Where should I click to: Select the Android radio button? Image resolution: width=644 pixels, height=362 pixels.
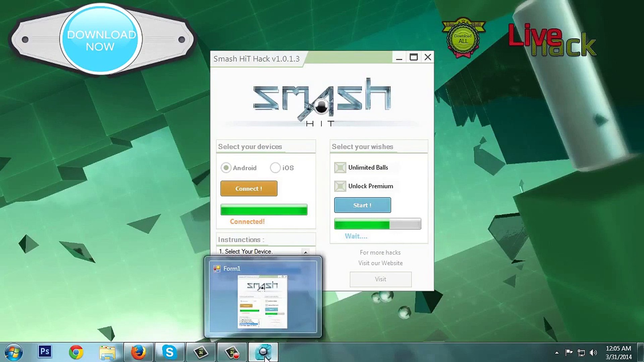click(x=226, y=168)
